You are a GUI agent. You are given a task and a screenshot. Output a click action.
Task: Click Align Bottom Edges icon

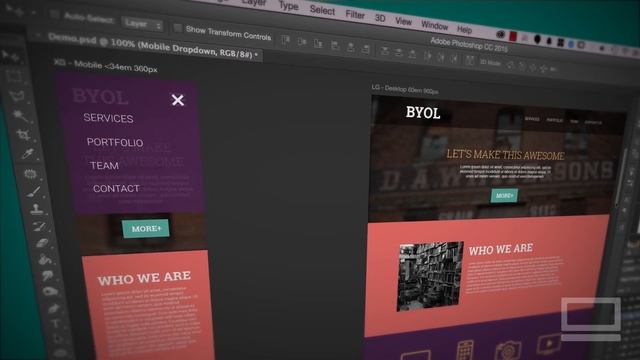point(318,43)
